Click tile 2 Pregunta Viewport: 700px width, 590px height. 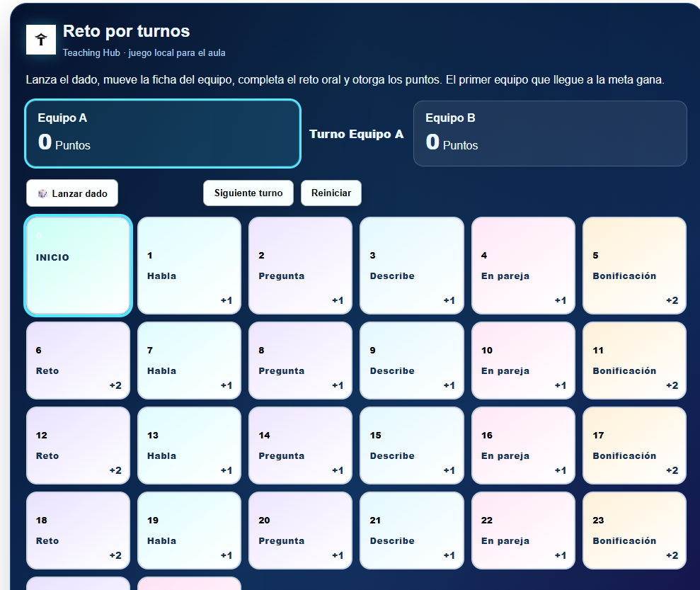[x=300, y=266]
